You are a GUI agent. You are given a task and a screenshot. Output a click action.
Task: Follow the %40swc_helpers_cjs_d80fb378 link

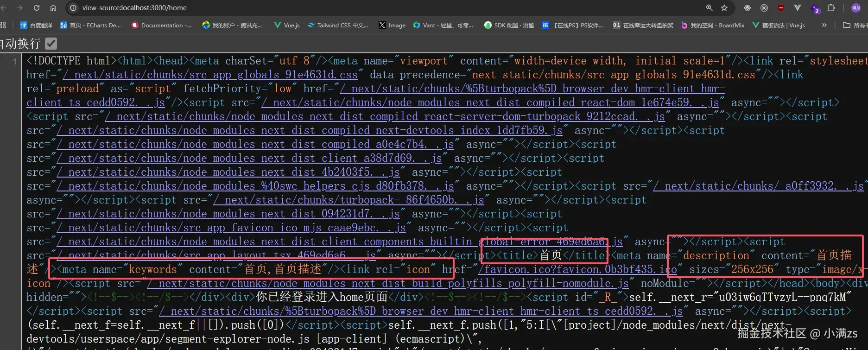point(255,186)
